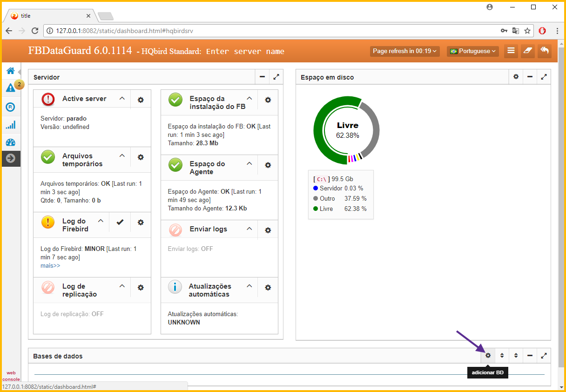This screenshot has height=392, width=566.
Task: Open Atualizações automáticas settings gear
Action: 268,288
